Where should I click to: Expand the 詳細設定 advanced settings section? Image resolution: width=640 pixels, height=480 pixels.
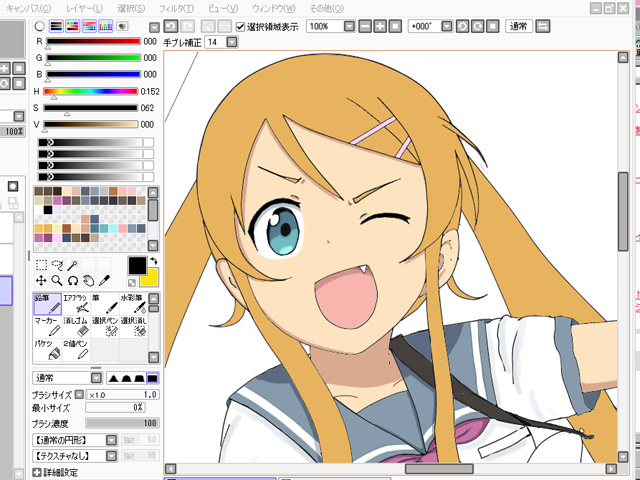pyautogui.click(x=37, y=473)
